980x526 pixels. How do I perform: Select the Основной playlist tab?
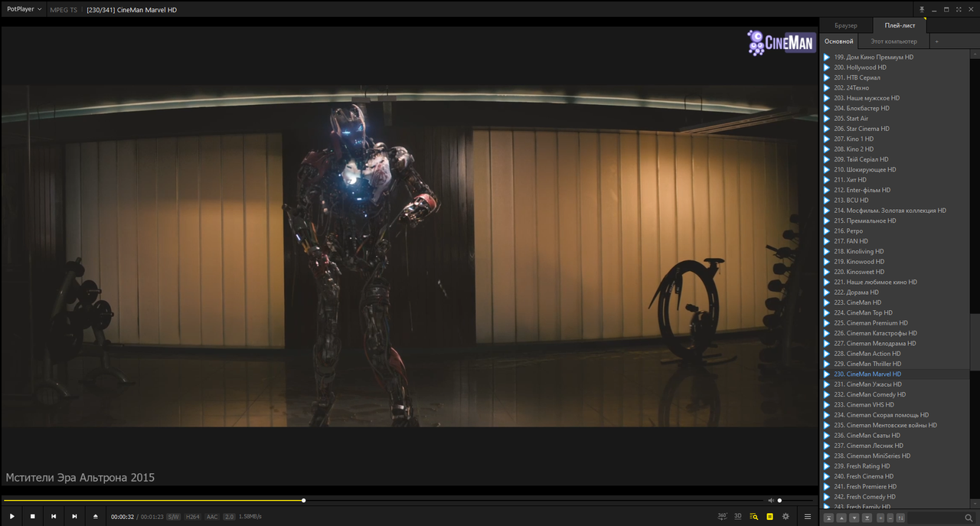[839, 41]
